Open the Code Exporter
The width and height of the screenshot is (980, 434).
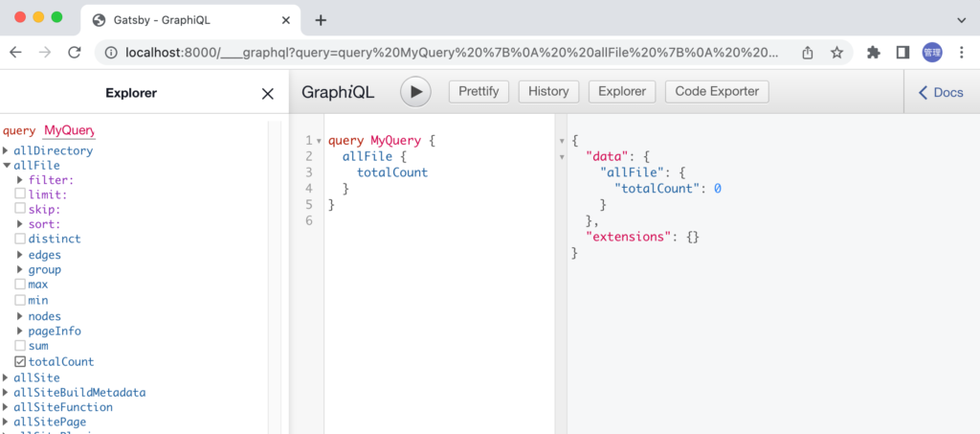click(x=717, y=92)
